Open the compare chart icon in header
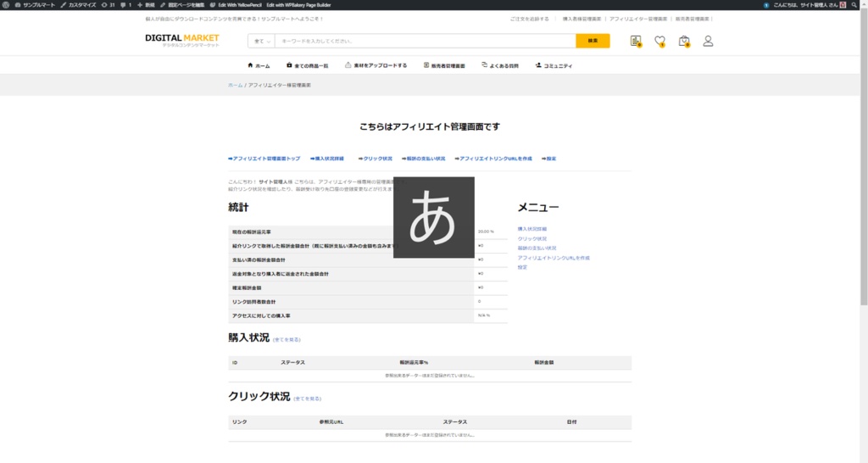868x463 pixels. [x=636, y=41]
